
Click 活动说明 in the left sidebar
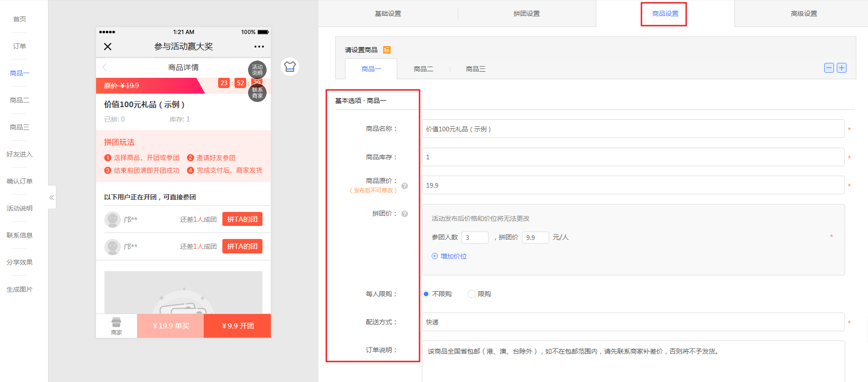(x=20, y=208)
